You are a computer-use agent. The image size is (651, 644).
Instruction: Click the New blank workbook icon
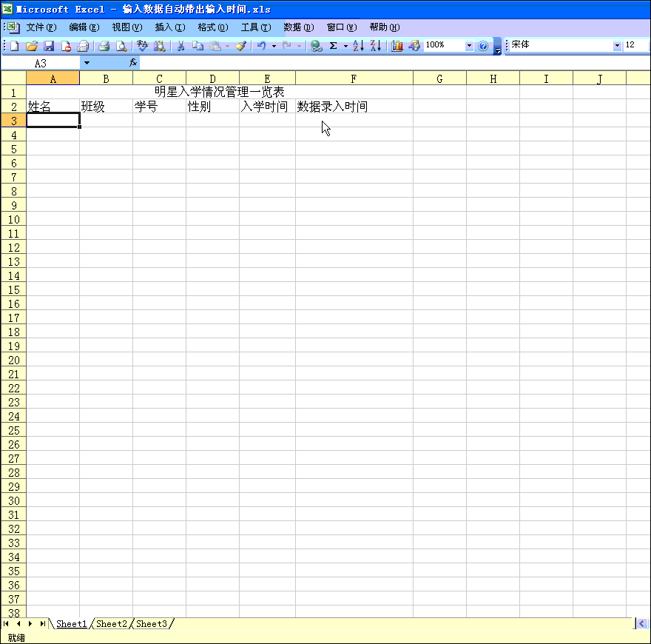pos(14,46)
